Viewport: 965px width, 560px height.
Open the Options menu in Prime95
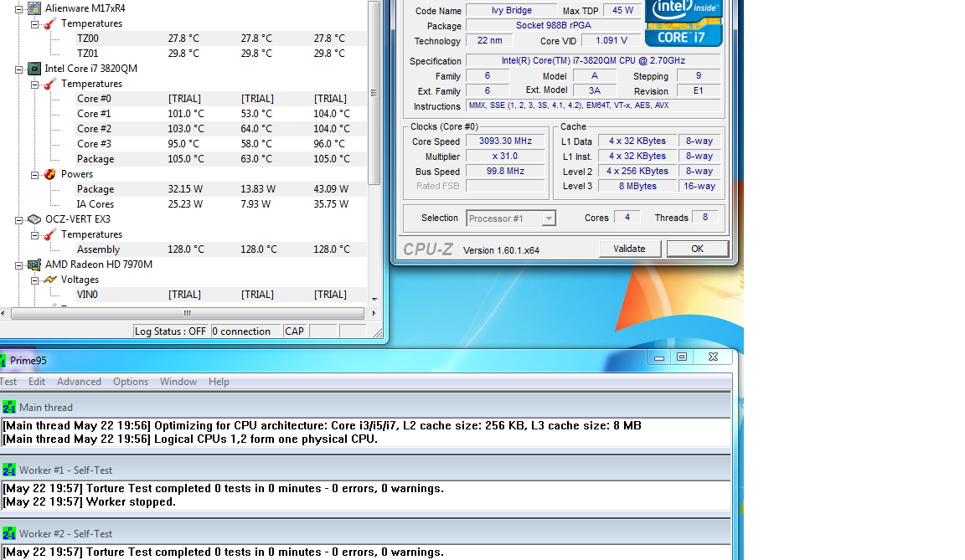[x=131, y=382]
